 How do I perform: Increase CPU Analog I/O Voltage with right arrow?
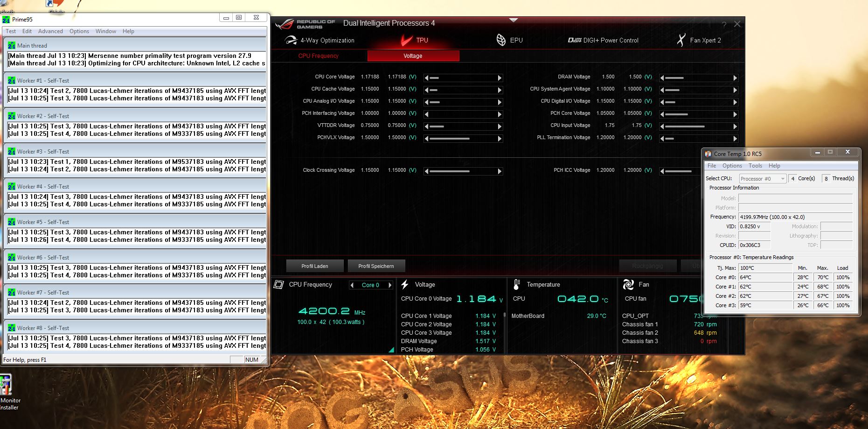pyautogui.click(x=500, y=102)
